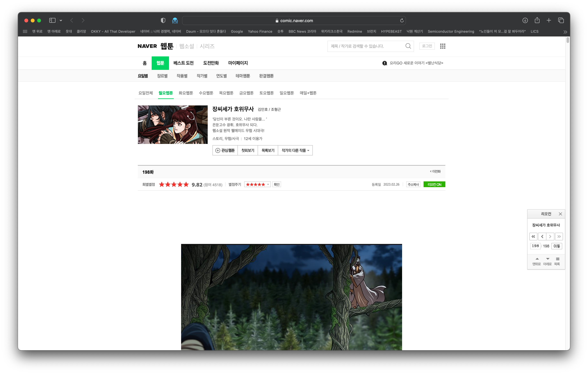
Task: Click 첫회보기 button
Action: click(x=248, y=150)
